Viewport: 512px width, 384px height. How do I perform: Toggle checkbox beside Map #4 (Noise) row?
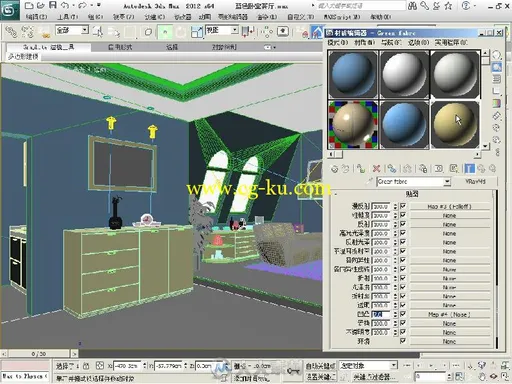[x=403, y=314]
